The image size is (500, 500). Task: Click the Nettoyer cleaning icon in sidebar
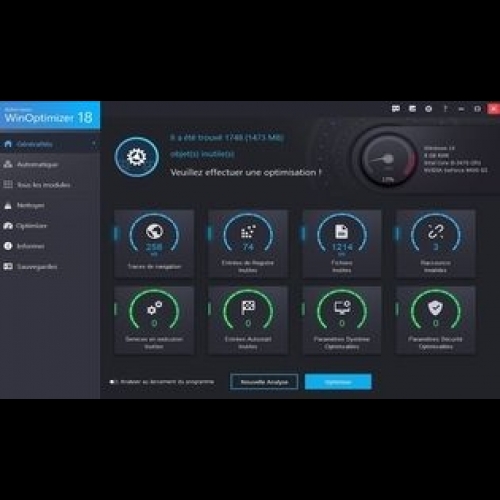(x=8, y=205)
